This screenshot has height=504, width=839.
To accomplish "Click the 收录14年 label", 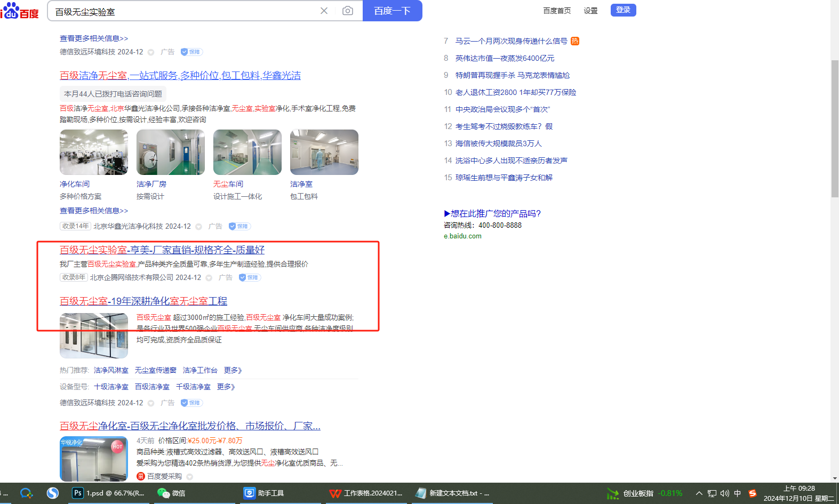I will pyautogui.click(x=76, y=226).
